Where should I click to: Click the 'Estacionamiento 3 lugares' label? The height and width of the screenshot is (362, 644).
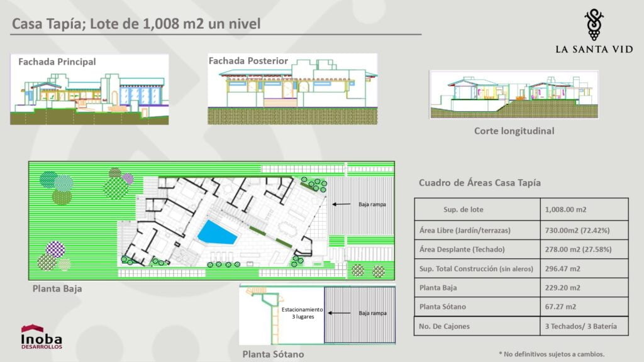303,313
